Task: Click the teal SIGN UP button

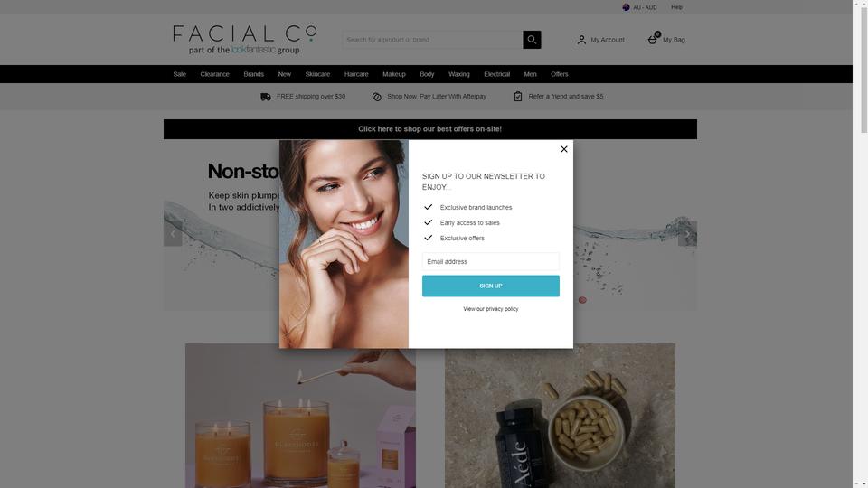Action: point(490,286)
